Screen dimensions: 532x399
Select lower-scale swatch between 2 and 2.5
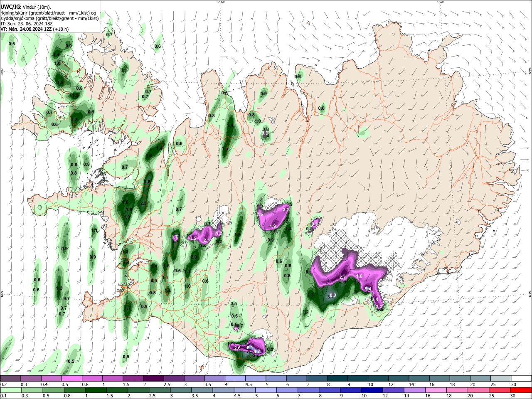coord(138,390)
